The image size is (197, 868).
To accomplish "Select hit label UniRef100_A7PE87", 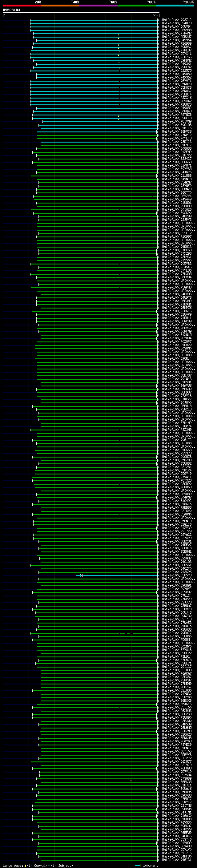I will pyautogui.click(x=177, y=50).
